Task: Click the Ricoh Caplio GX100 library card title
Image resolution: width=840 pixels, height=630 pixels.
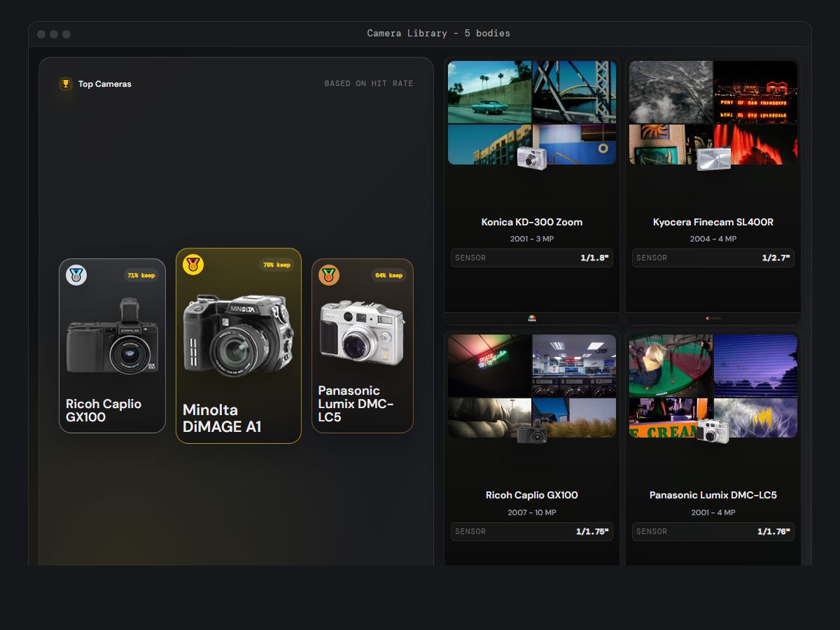Action: coord(532,495)
